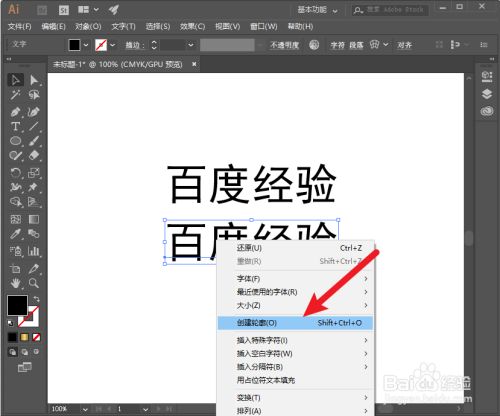Viewport: 500px width, 416px height.
Task: Expand Recent Fonts submenu in context menu
Action: pyautogui.click(x=295, y=292)
